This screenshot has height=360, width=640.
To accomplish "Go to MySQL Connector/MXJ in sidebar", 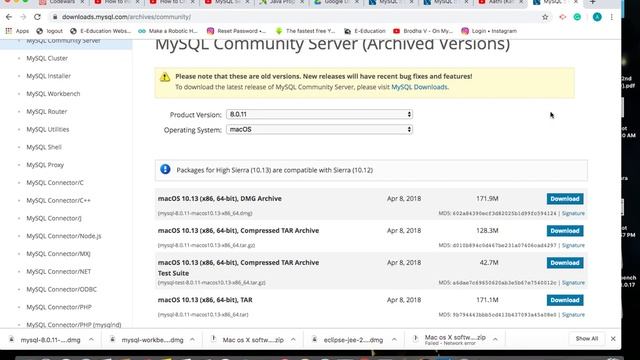I will coord(58,254).
